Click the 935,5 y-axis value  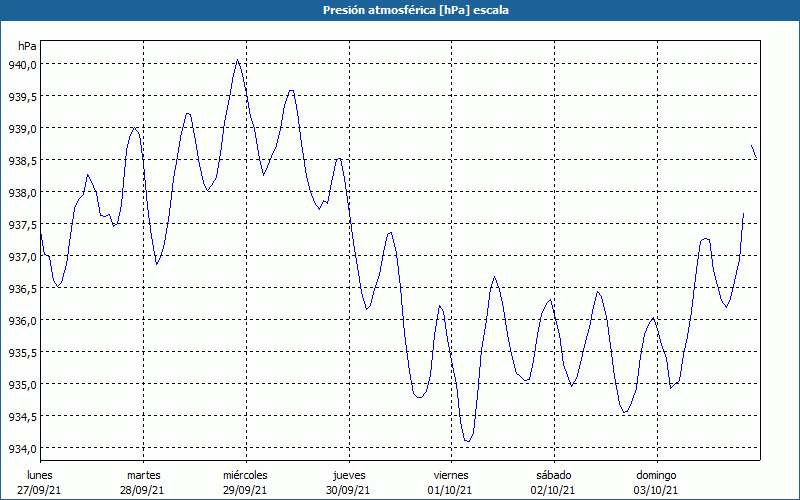click(22, 353)
